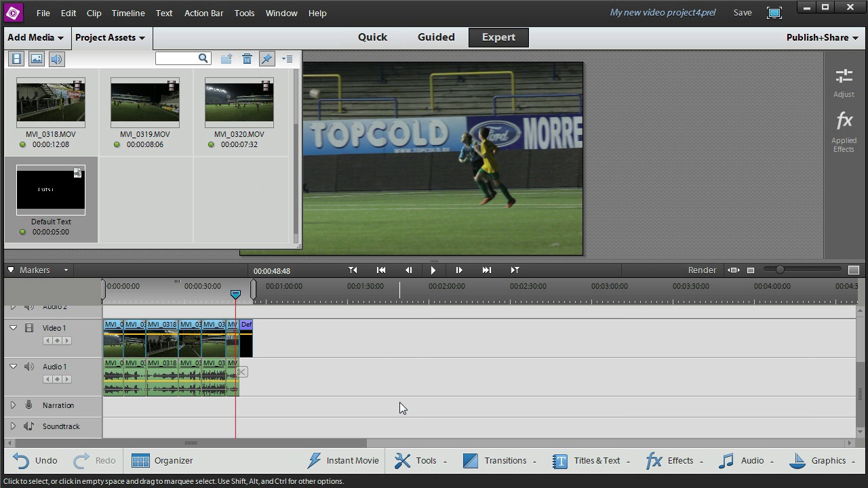Image resolution: width=868 pixels, height=488 pixels.
Task: Show video files filter in Project Assets
Action: tap(16, 59)
